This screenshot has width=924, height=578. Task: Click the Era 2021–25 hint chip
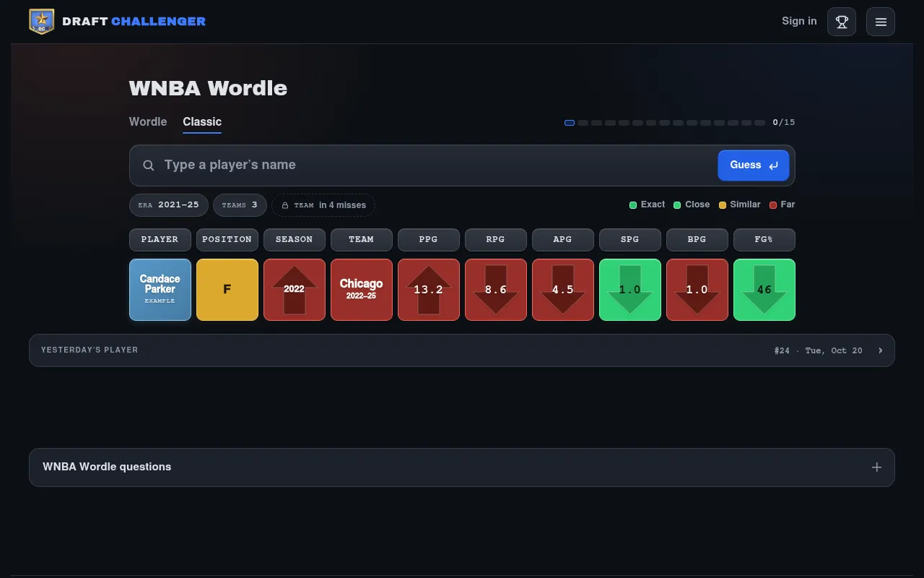point(169,205)
